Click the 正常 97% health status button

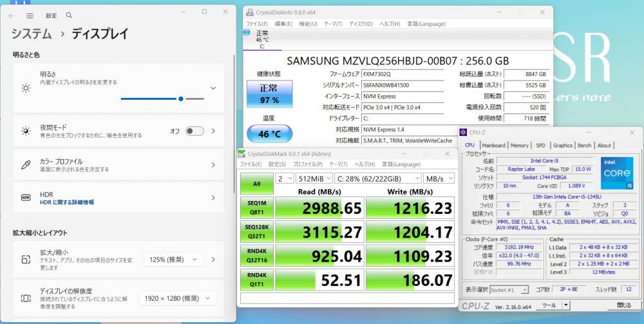(269, 95)
